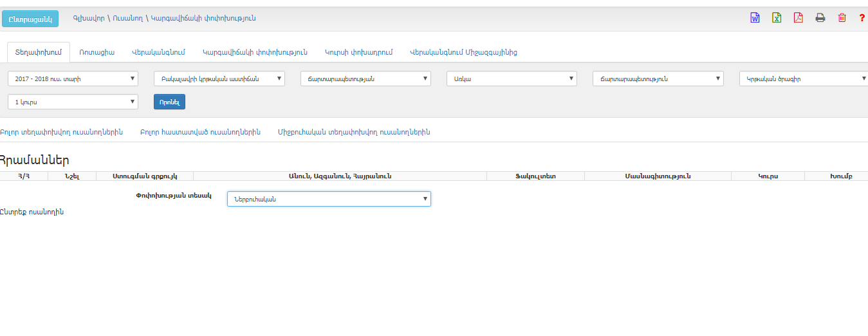Open the 1 կուրս course dropdown
This screenshot has width=868, height=336.
tap(73, 102)
